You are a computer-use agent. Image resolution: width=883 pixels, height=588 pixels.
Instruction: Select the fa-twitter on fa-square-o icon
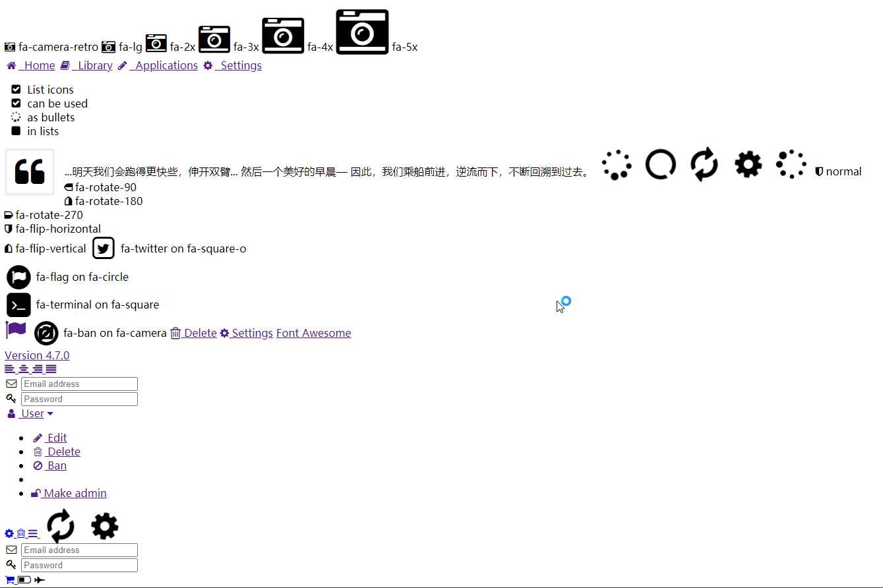point(103,248)
